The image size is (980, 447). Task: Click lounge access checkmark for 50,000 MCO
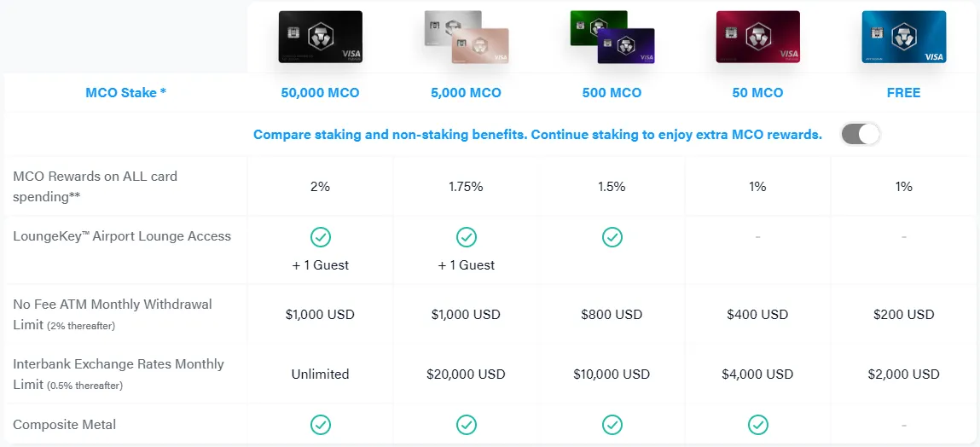tap(321, 237)
